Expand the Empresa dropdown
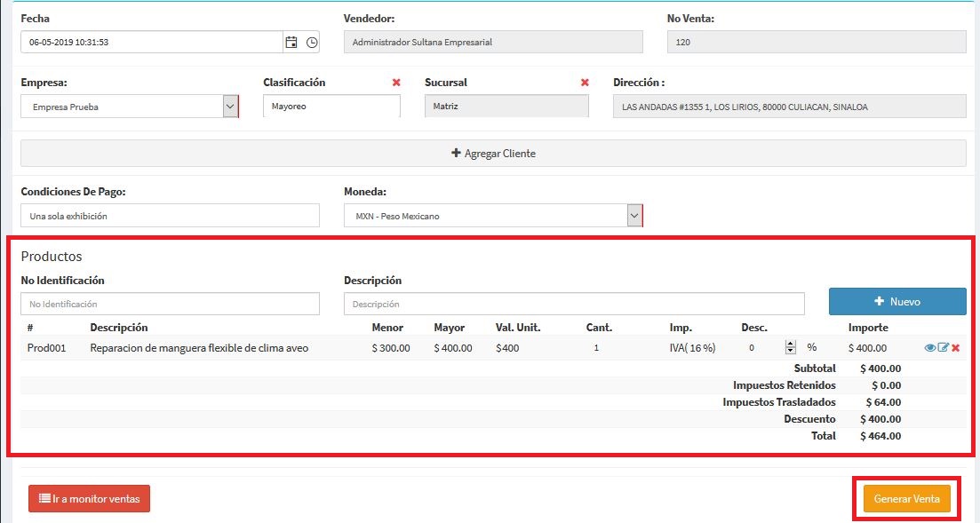The height and width of the screenshot is (523, 980). pyautogui.click(x=230, y=107)
